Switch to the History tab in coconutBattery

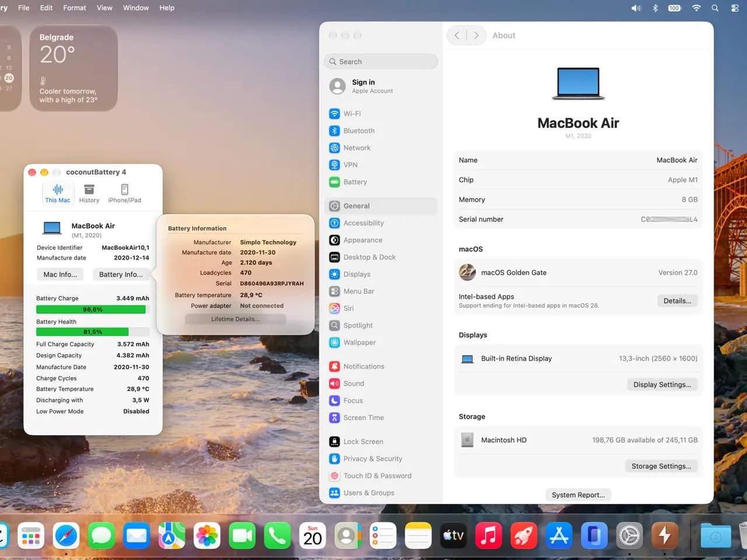tap(89, 194)
